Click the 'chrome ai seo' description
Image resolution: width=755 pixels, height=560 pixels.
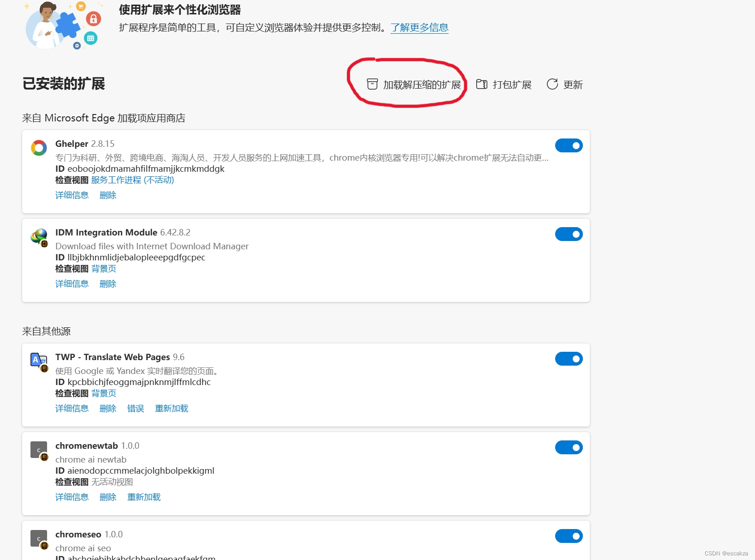click(x=83, y=548)
